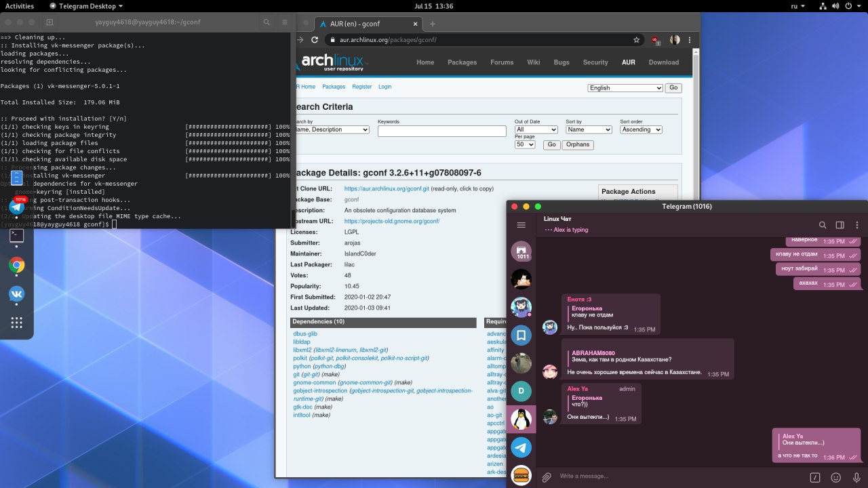Image resolution: width=868 pixels, height=488 pixels.
Task: Attach a file in the Telegram chat
Action: click(x=546, y=477)
